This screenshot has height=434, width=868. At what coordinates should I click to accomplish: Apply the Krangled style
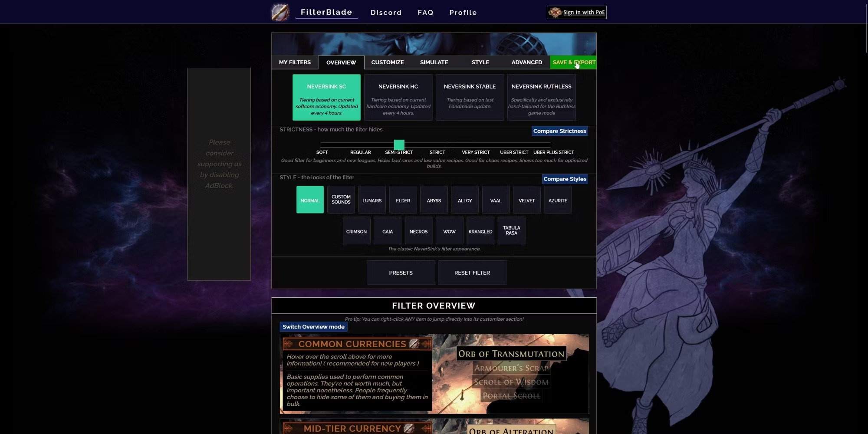pyautogui.click(x=480, y=230)
